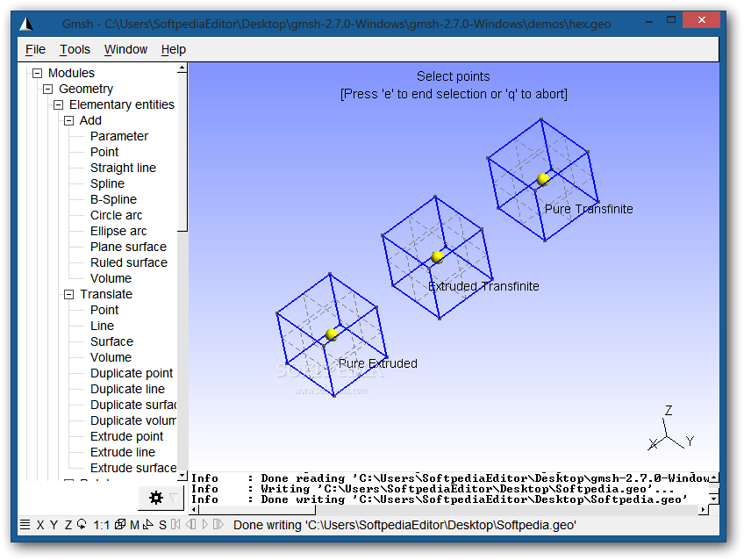Open the File menu
Viewport: 744px width, 560px height.
point(35,49)
